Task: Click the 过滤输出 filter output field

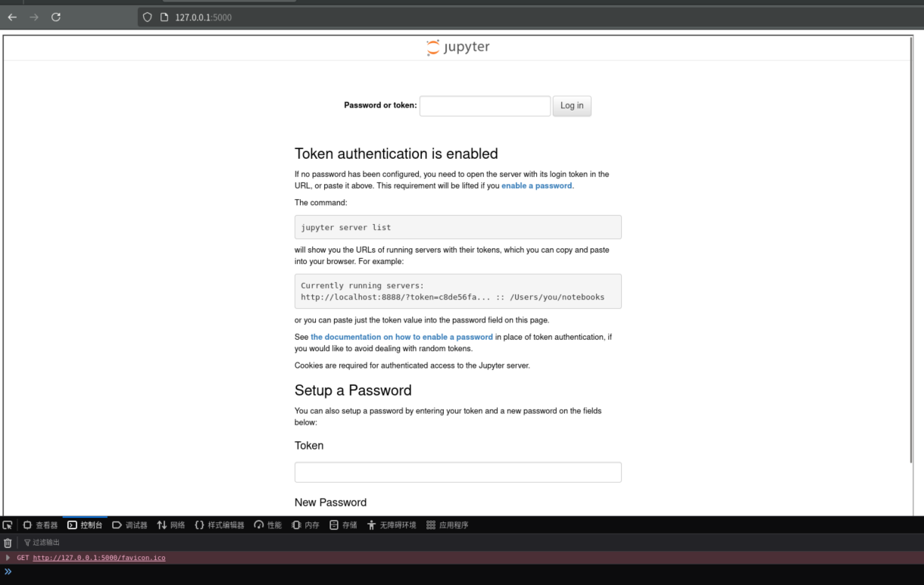Action: tap(46, 543)
